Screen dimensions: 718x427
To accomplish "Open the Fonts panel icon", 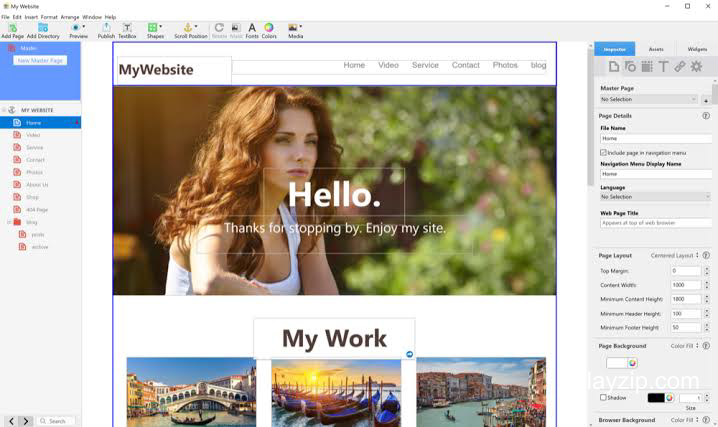I will tap(252, 27).
